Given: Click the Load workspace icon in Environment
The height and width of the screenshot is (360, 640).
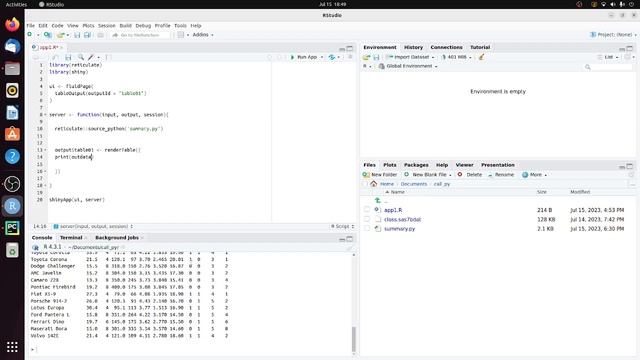Looking at the screenshot, I should [367, 57].
